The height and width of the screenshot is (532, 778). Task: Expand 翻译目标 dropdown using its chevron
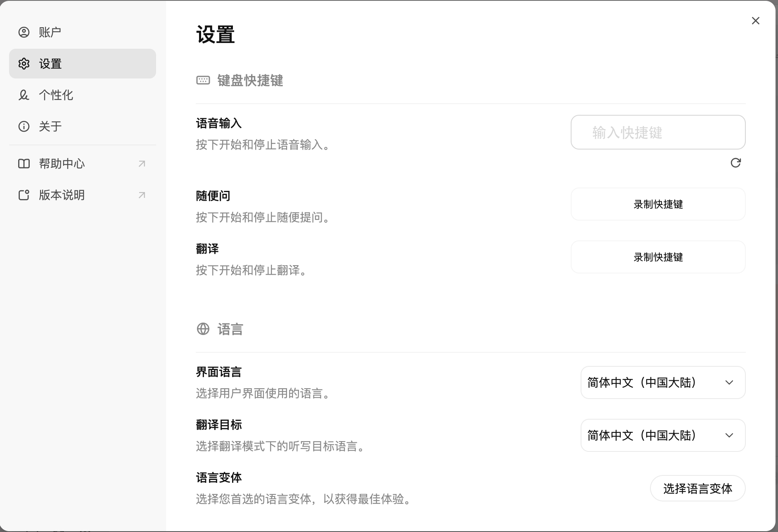tap(729, 435)
